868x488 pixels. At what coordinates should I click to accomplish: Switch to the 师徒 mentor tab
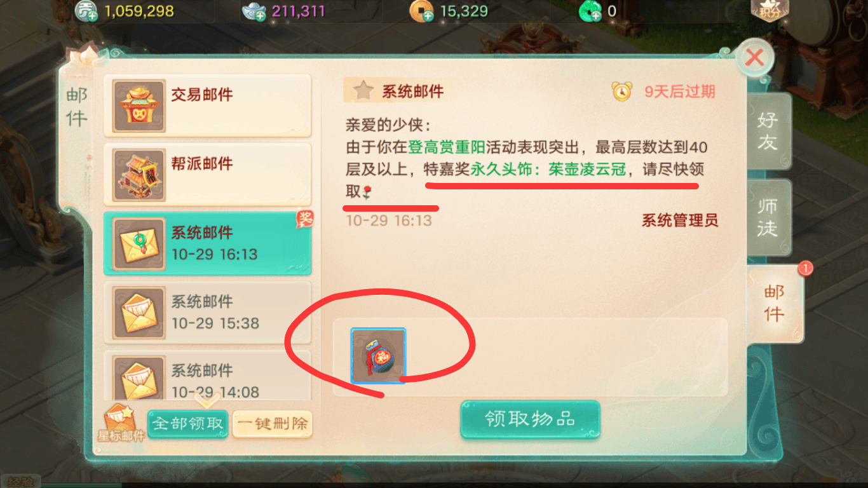[x=768, y=217]
